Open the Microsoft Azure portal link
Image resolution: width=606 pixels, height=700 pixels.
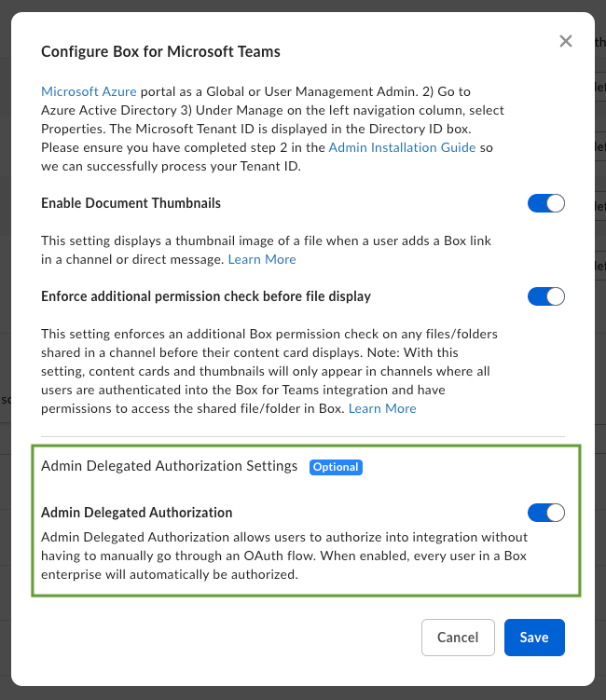(89, 91)
